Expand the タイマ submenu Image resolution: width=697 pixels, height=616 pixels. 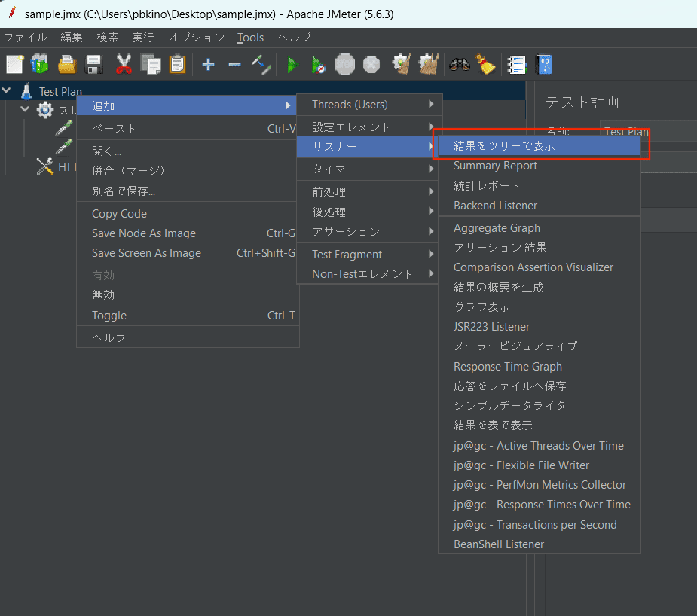(369, 169)
